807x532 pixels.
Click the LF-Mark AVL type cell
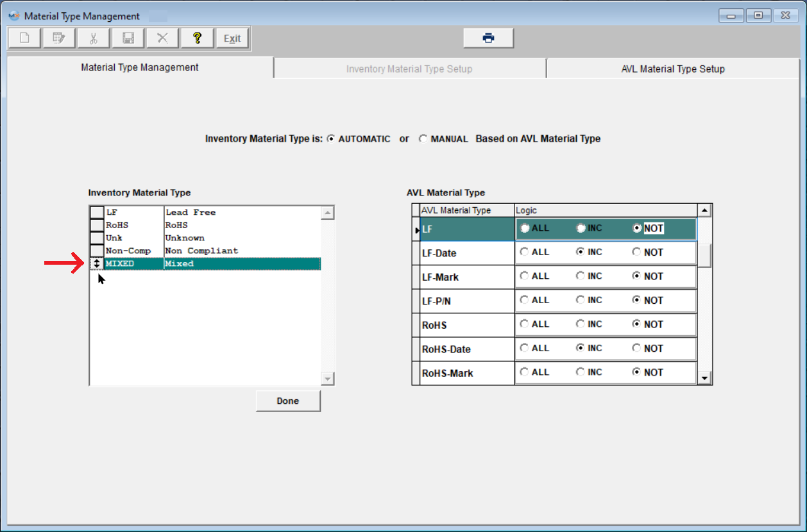(466, 277)
